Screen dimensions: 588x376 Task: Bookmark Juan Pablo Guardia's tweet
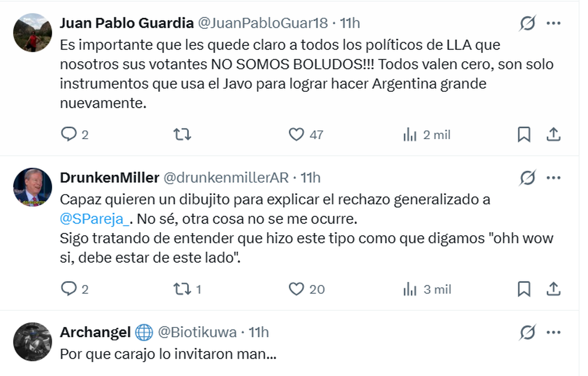click(x=524, y=134)
